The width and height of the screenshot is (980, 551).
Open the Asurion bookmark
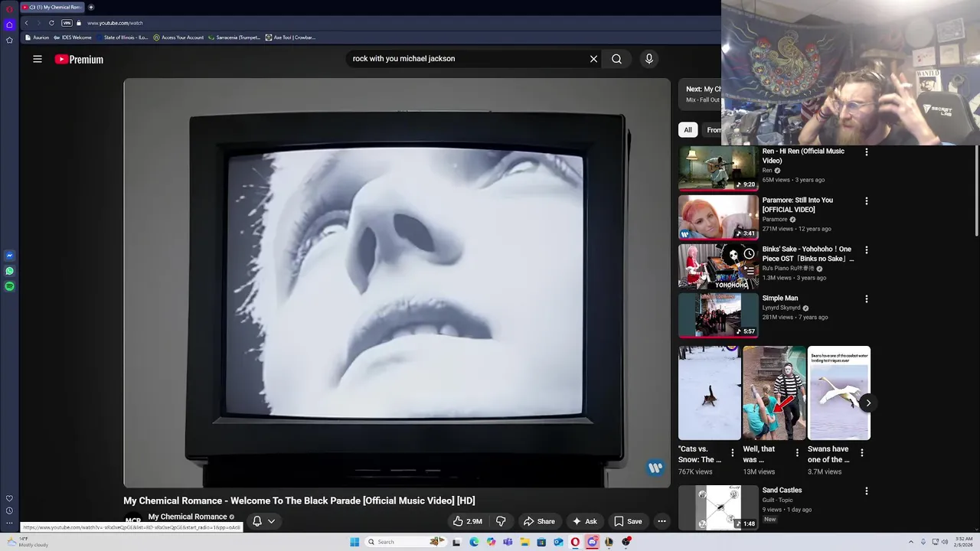point(38,37)
